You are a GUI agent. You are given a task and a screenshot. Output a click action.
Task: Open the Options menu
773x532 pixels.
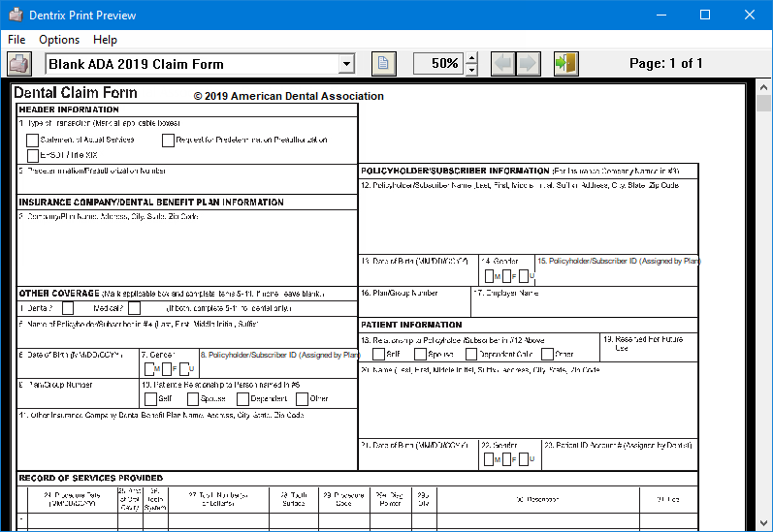(x=59, y=40)
